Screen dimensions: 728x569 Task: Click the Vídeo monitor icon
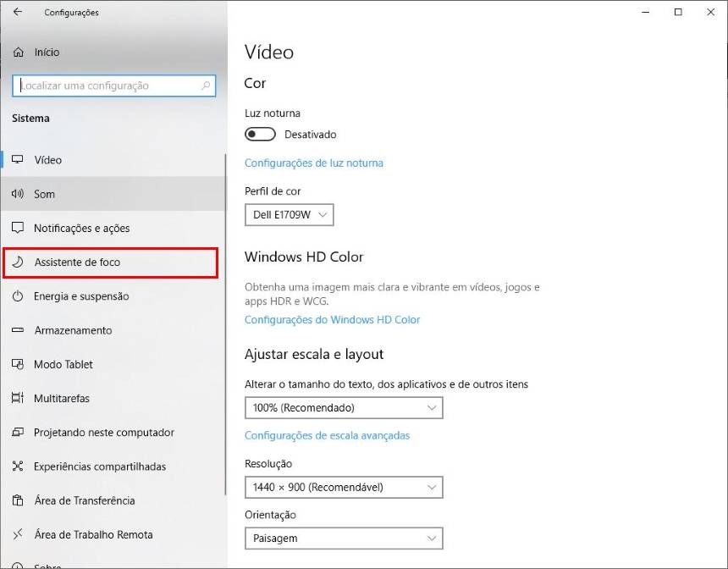[x=18, y=160]
